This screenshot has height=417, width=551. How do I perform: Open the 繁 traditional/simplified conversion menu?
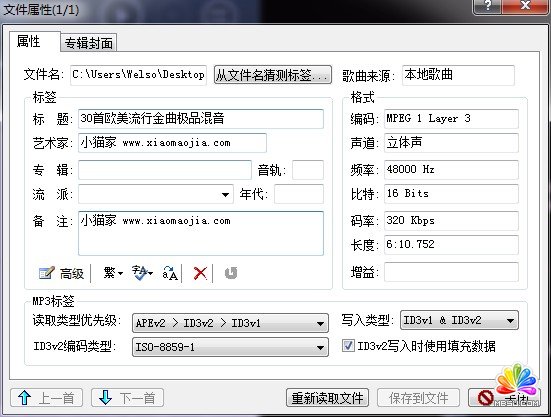point(113,273)
